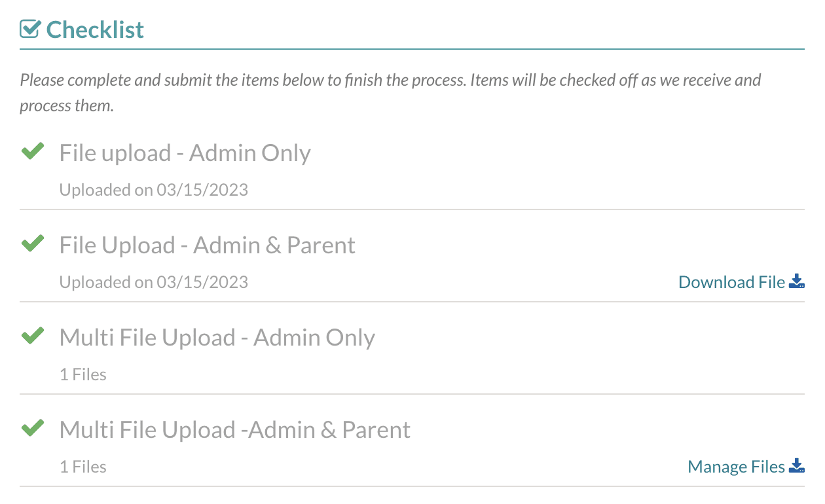Click the Download File link text
The height and width of the screenshot is (504, 825).
[731, 282]
